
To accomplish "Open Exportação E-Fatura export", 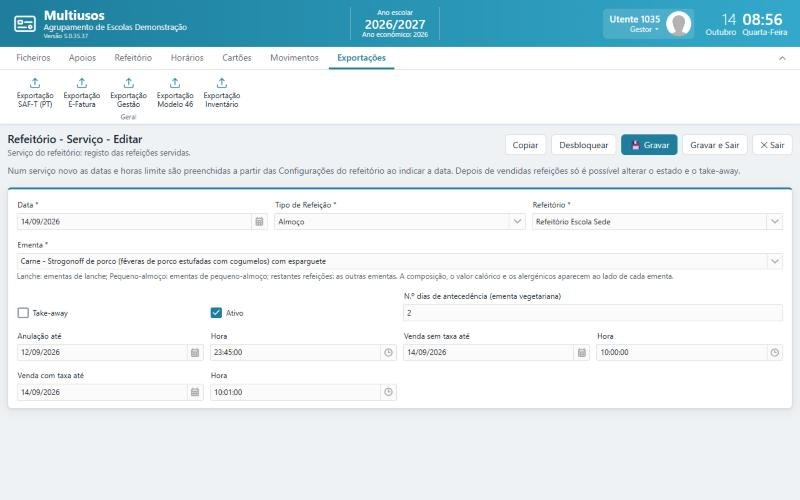I will pos(82,93).
